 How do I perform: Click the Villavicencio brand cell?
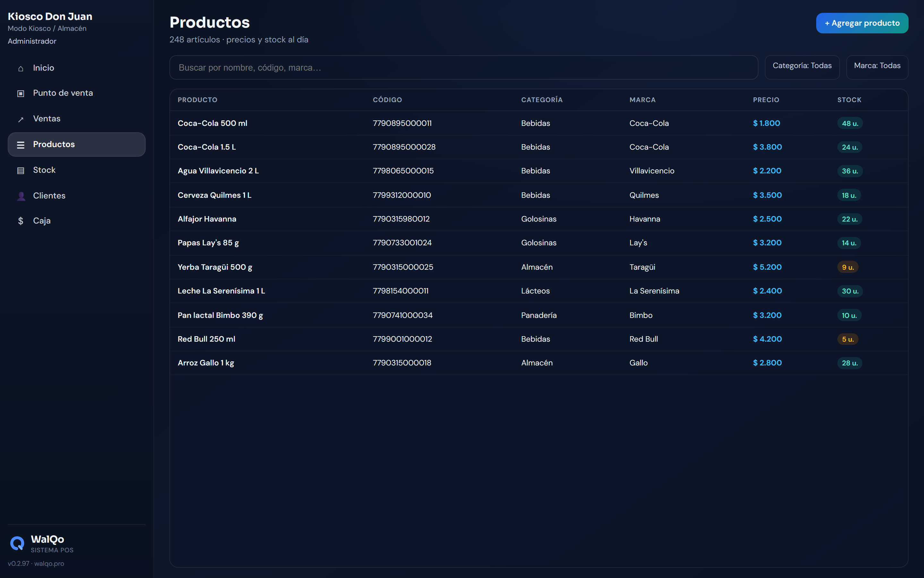pyautogui.click(x=652, y=171)
